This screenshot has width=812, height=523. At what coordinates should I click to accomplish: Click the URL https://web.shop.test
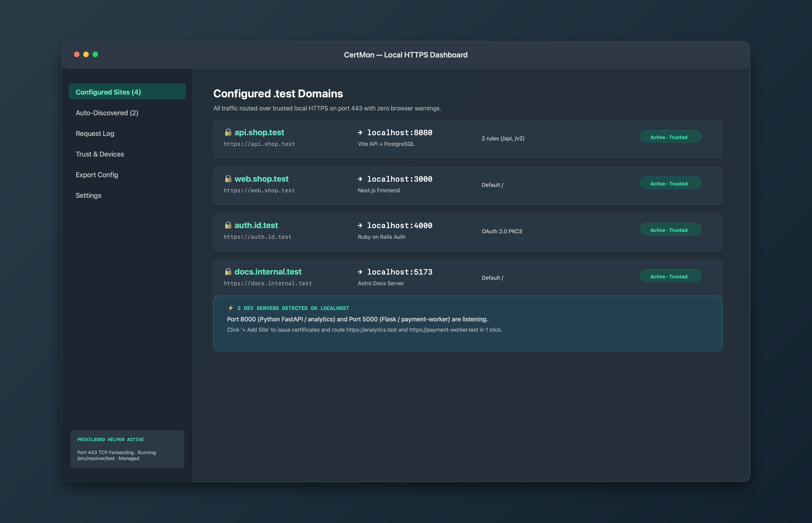click(259, 190)
